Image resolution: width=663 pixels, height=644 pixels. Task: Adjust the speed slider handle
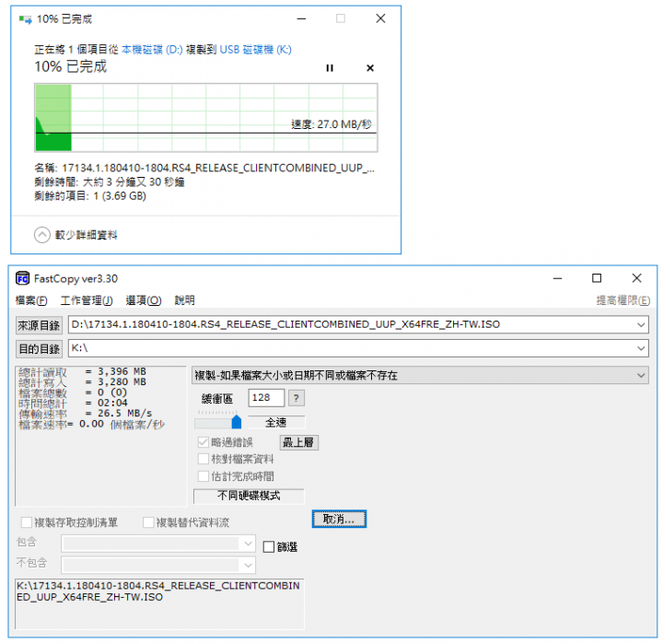pos(237,421)
